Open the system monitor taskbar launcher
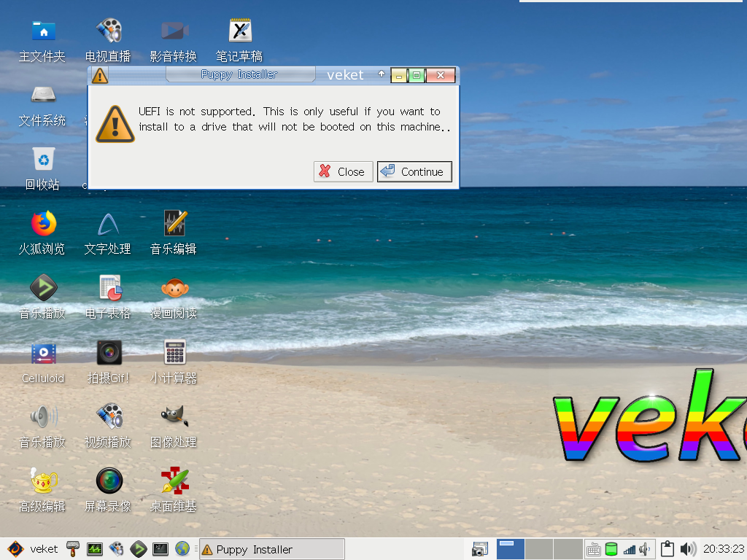747x560 pixels. click(94, 549)
